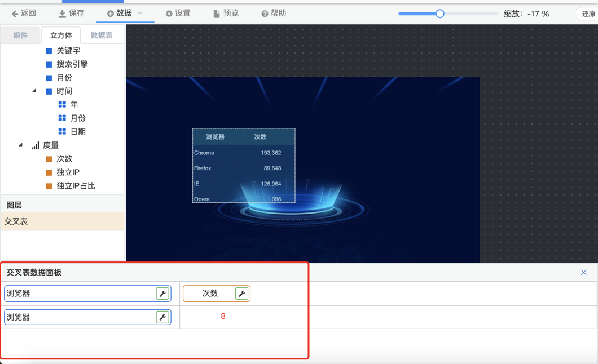Click the 保存 button
The height and width of the screenshot is (364, 598).
click(72, 13)
